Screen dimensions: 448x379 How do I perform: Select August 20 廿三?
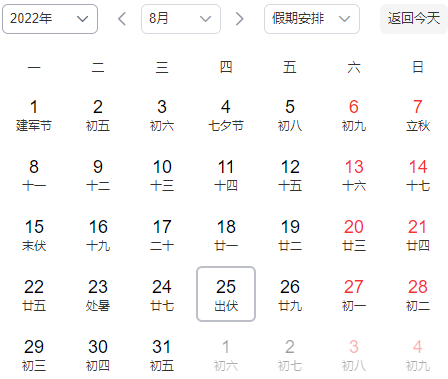[x=354, y=236]
